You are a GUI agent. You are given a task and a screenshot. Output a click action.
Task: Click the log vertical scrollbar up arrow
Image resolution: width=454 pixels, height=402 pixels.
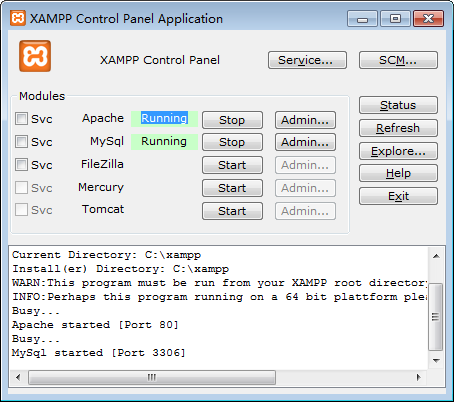(436, 256)
